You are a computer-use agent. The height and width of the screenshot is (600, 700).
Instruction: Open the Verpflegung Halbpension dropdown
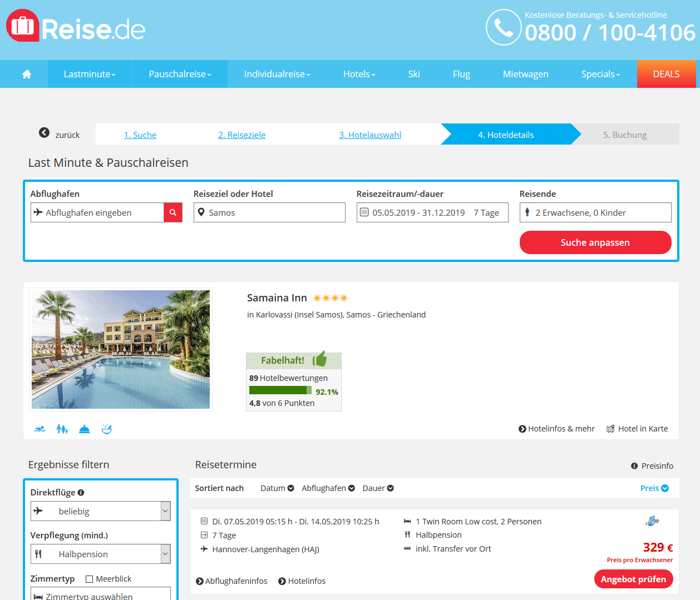pyautogui.click(x=101, y=554)
